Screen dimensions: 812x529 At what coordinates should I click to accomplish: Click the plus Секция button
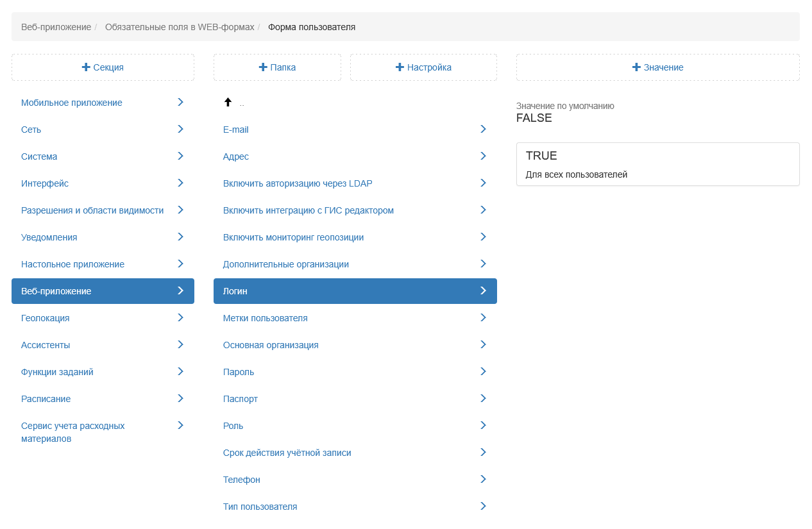click(103, 67)
